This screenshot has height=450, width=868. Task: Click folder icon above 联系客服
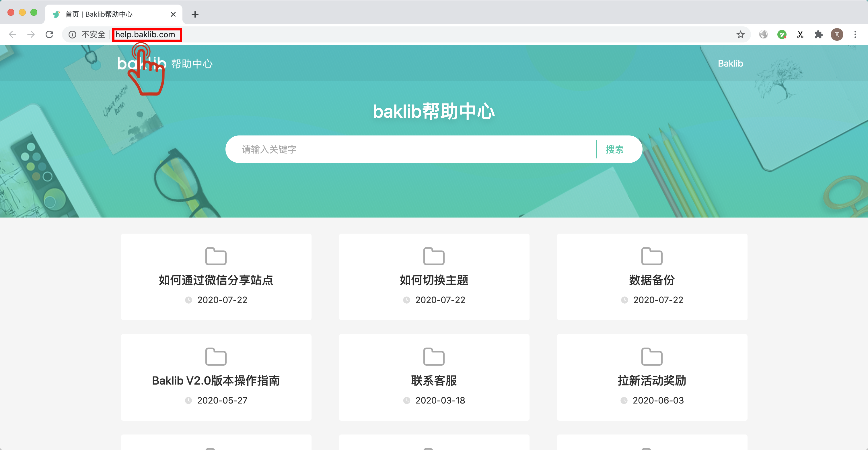click(x=434, y=356)
